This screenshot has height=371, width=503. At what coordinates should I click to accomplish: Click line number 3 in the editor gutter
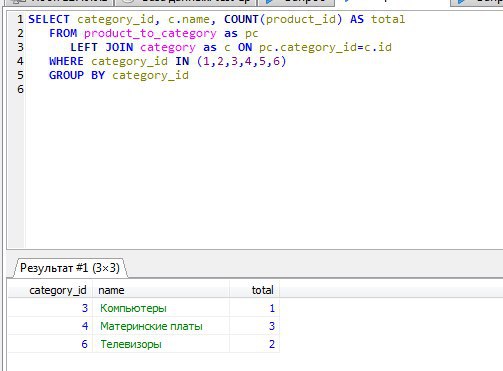(x=20, y=47)
